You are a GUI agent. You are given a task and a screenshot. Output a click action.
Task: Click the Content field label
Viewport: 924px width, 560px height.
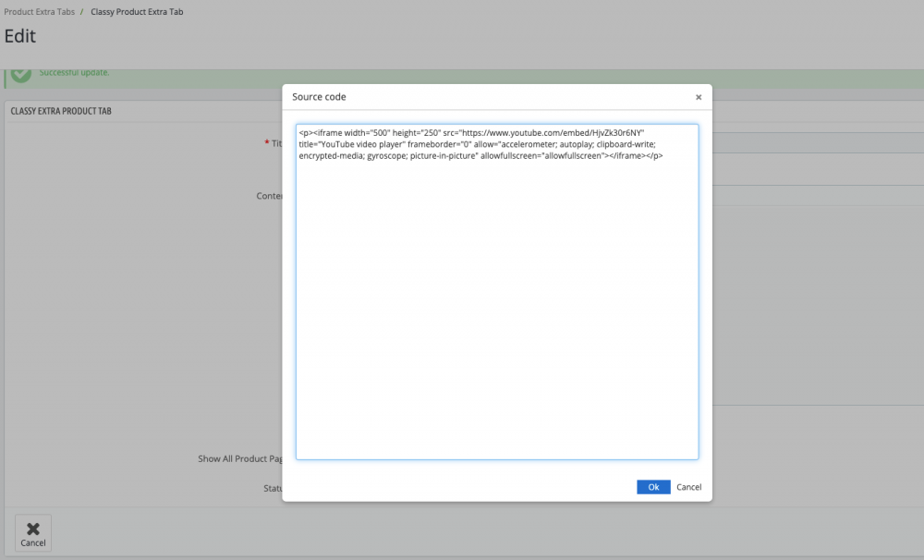click(x=270, y=195)
